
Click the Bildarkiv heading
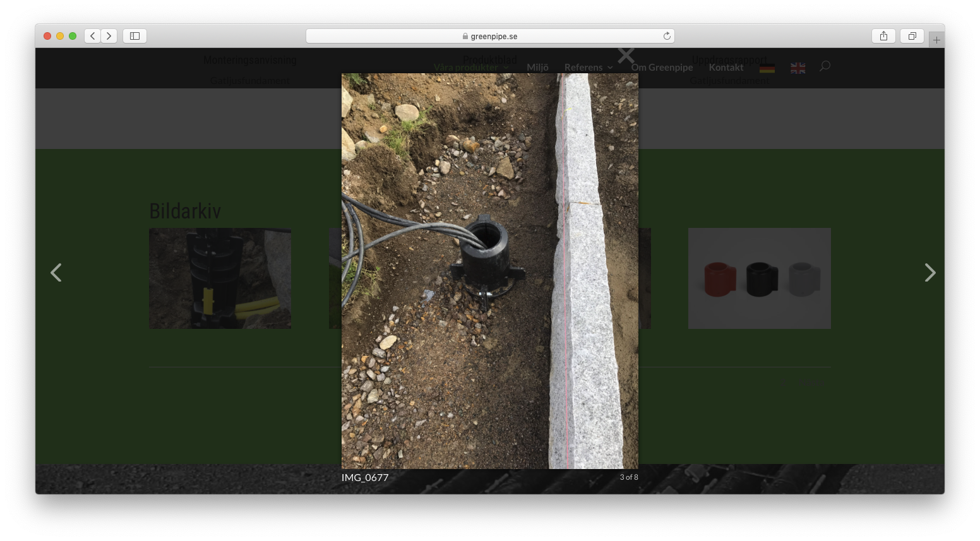[x=185, y=211]
